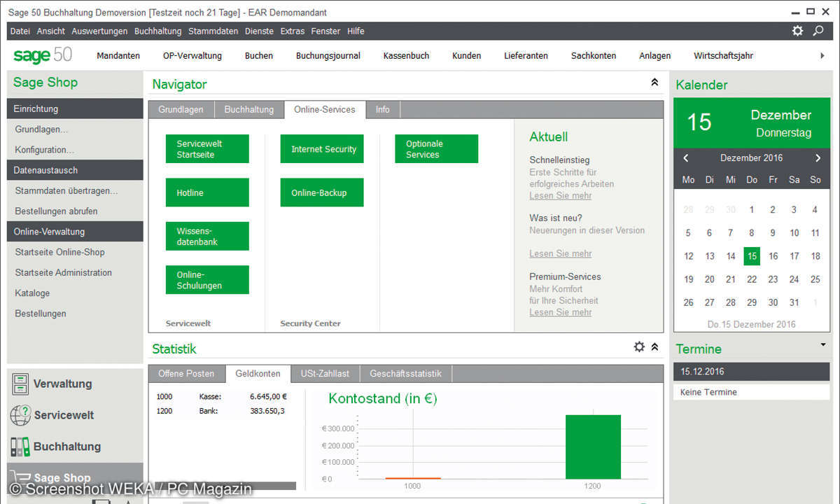Click the Optionale Services button
Screen dimensions: 840x504
coord(436,149)
